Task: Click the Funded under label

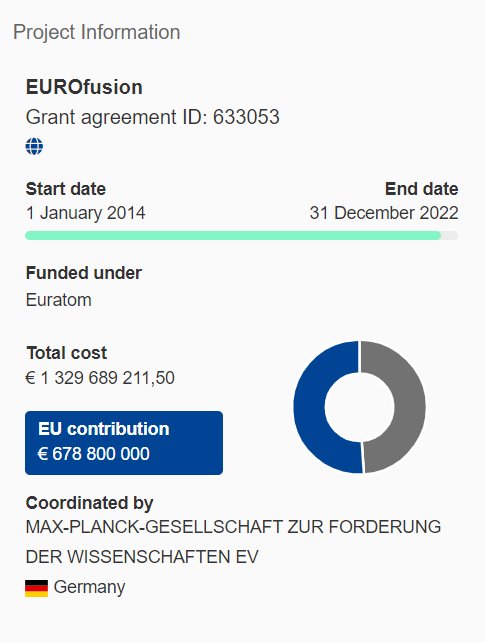Action: pos(84,273)
